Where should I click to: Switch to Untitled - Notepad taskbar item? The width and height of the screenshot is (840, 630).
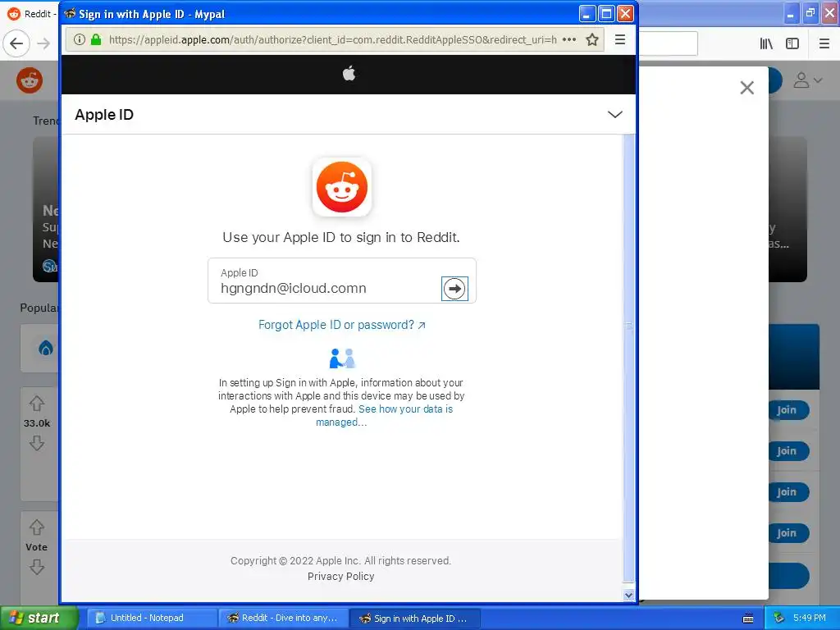tap(151, 618)
